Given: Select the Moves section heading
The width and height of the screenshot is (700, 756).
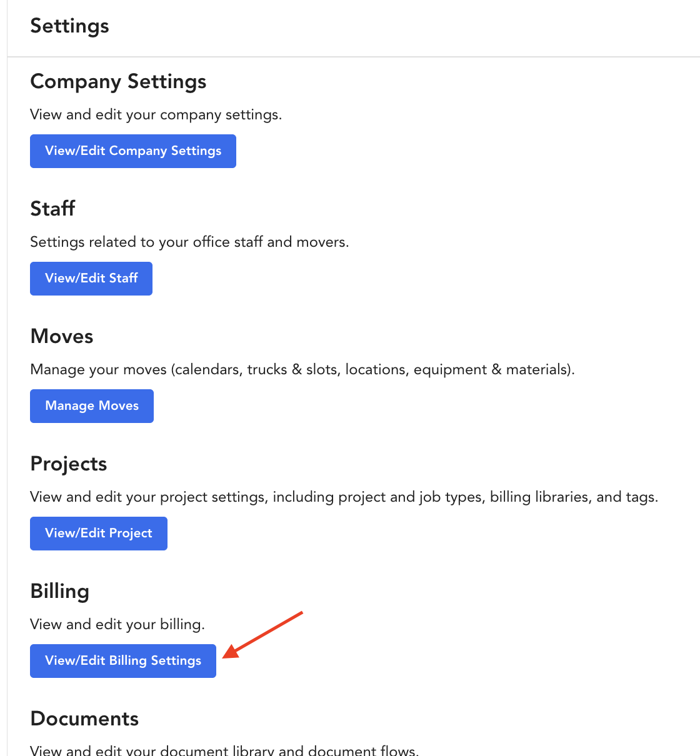Looking at the screenshot, I should click(x=62, y=336).
